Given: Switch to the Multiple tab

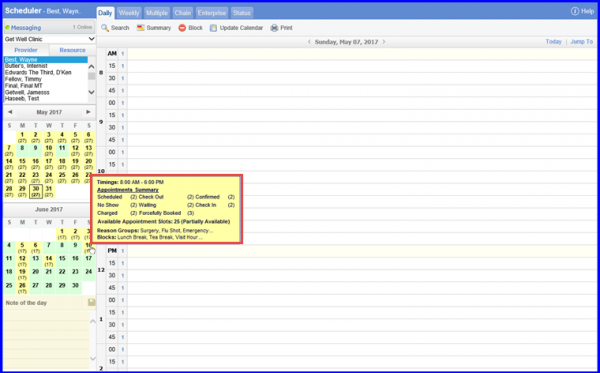Looking at the screenshot, I should click(157, 13).
